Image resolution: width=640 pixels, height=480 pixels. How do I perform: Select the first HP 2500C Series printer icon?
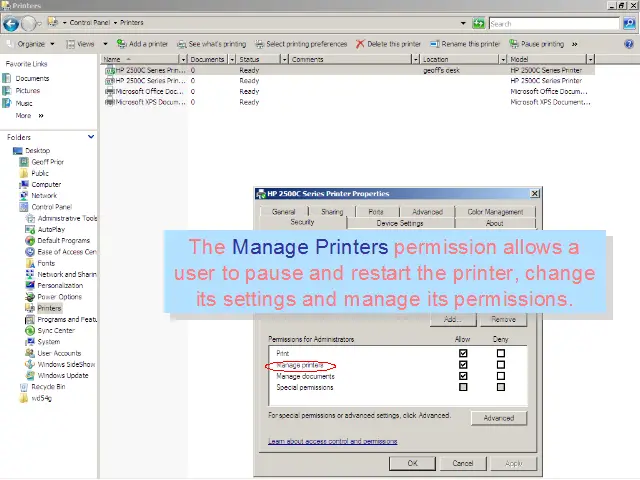coord(109,70)
